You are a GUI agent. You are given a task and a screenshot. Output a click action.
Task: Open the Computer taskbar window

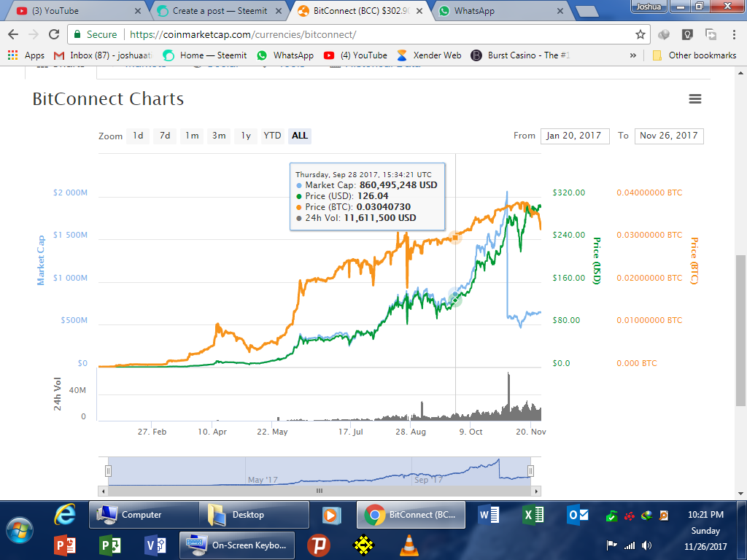pos(144,515)
